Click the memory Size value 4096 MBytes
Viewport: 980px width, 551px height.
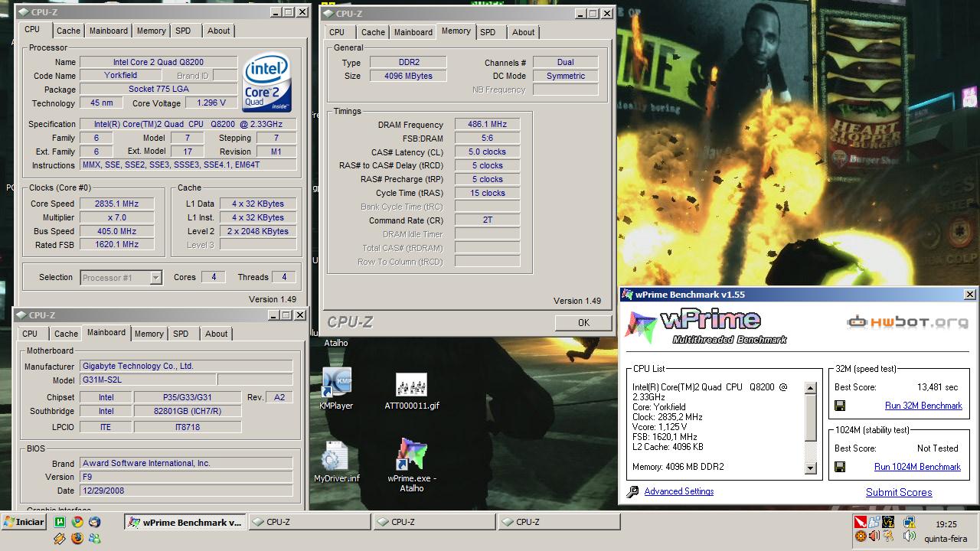pos(408,76)
